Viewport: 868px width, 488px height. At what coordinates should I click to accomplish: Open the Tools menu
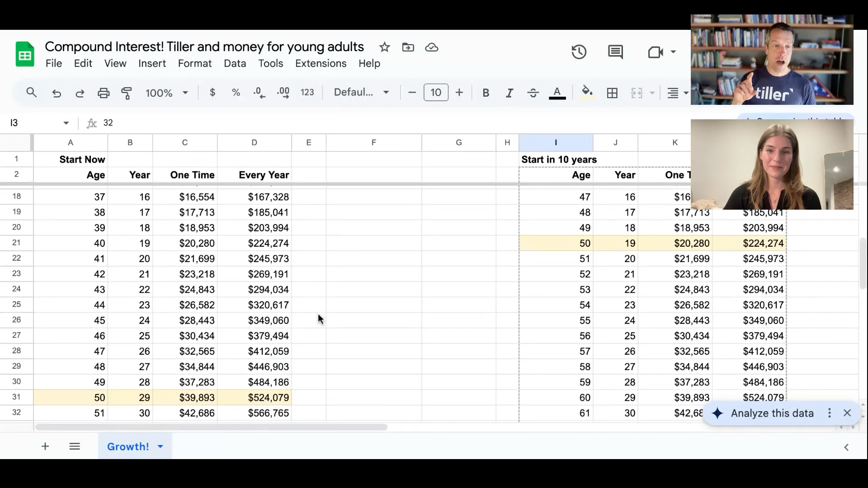tap(271, 64)
